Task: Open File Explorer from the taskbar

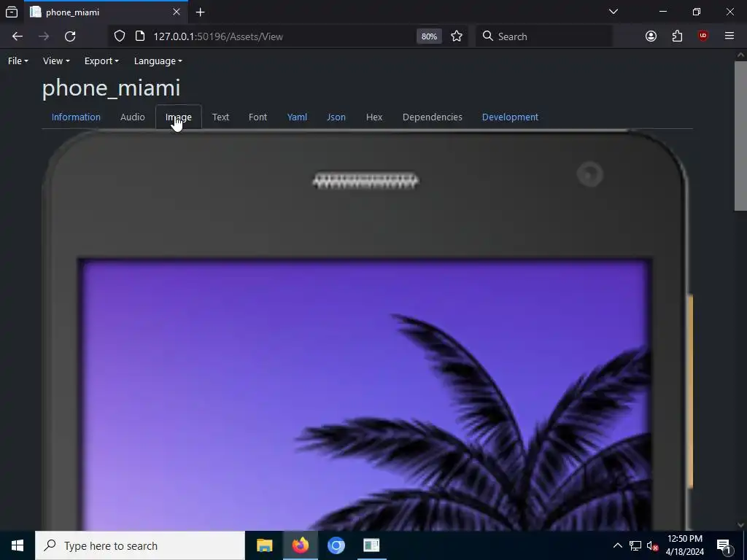Action: 264,545
